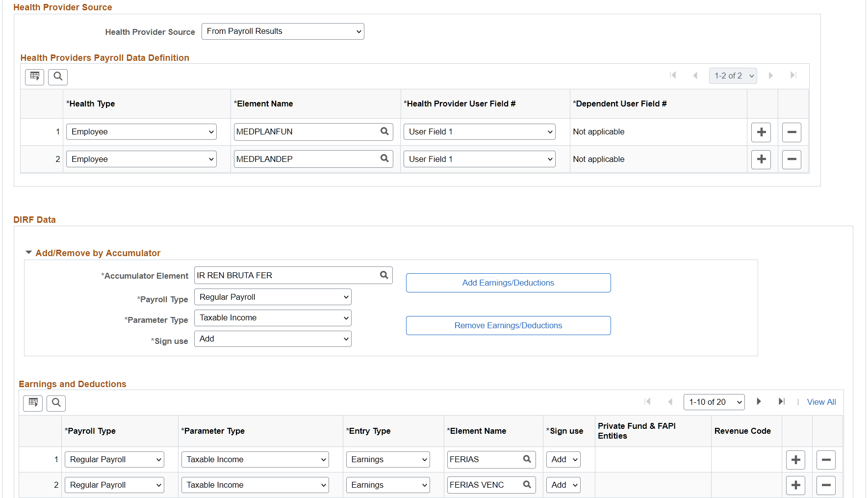Collapse the Add/Remove by Accumulator section

pyautogui.click(x=28, y=252)
